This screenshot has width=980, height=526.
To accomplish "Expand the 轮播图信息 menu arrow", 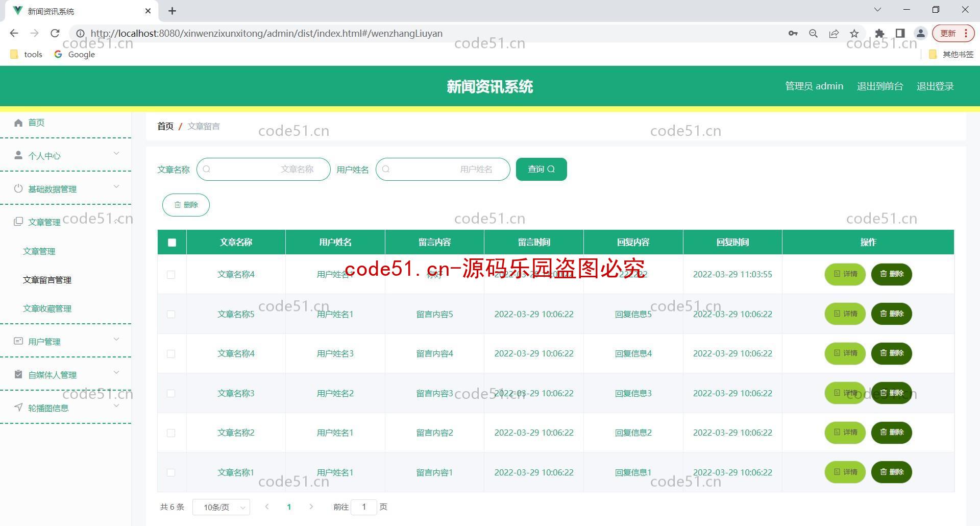I will click(x=116, y=405).
